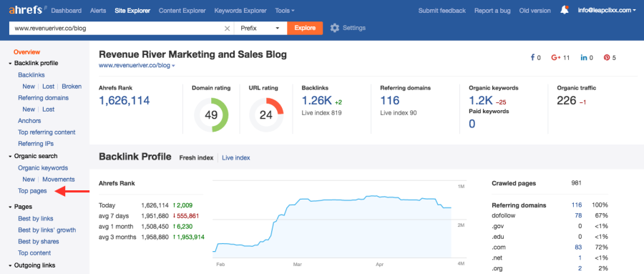Open Keywords Explorer
Viewport: 644px width, 274px height.
[x=240, y=11]
